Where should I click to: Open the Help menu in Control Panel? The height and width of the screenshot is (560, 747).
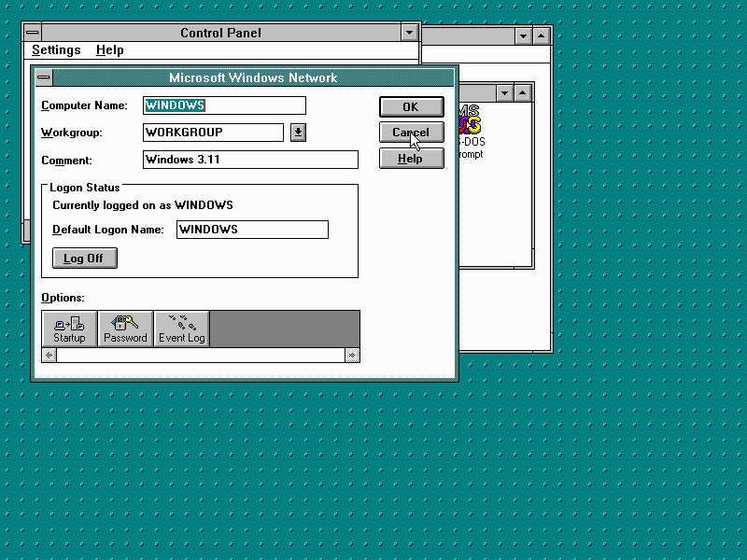[109, 50]
